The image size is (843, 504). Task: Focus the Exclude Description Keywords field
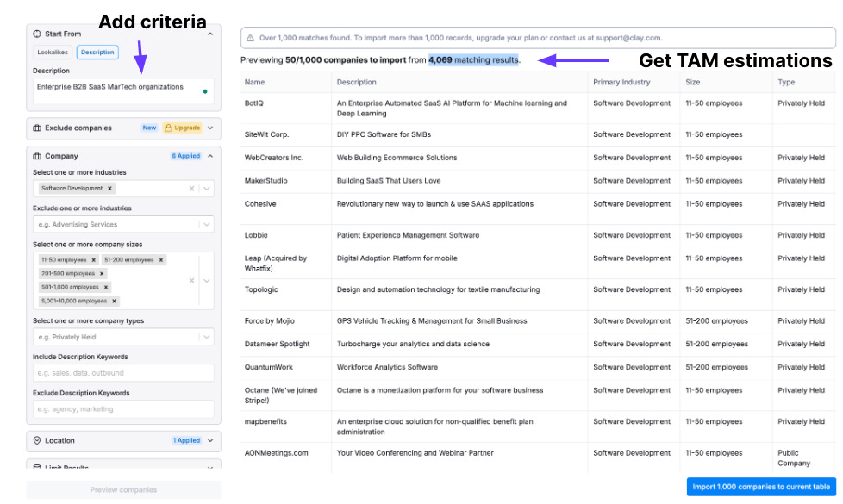(x=123, y=409)
